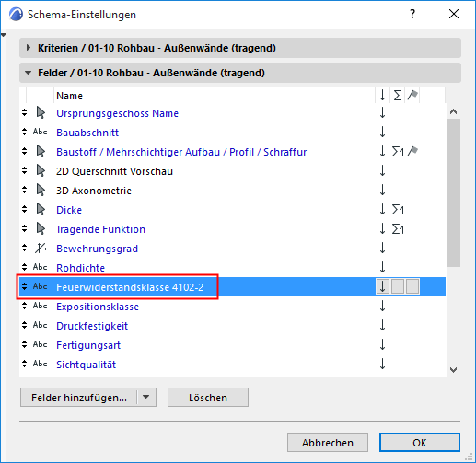
Task: Click the Abbrechen button
Action: tap(328, 443)
